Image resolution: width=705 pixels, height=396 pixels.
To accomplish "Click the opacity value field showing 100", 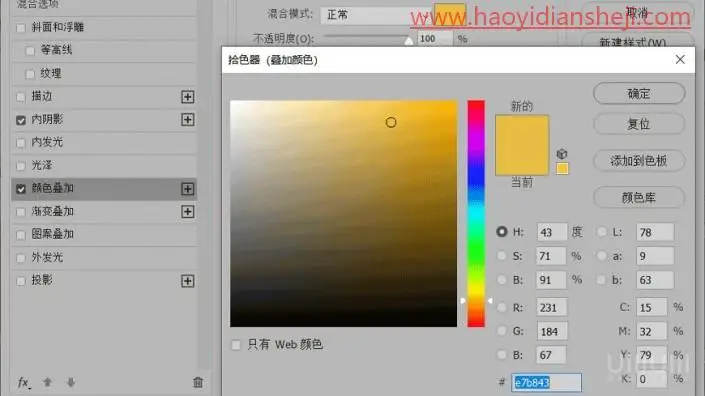I will 435,39.
